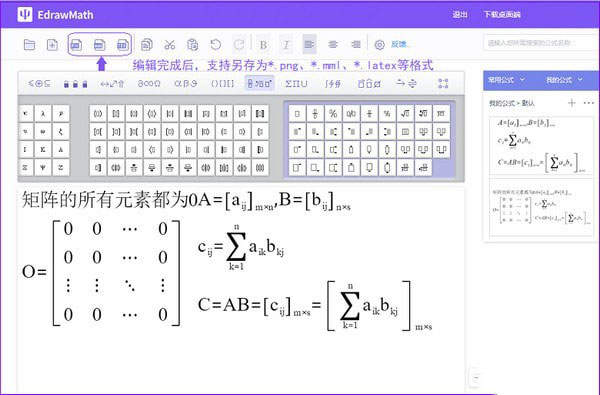Insert capital Greek letter Ψ
This screenshot has height=395, width=600.
pyautogui.click(x=43, y=167)
